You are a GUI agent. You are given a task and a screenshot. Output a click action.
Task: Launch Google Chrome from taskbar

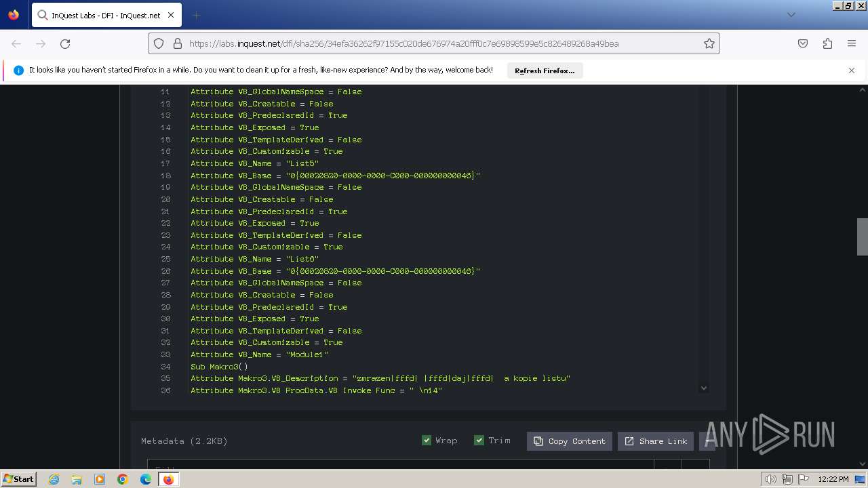click(x=123, y=479)
